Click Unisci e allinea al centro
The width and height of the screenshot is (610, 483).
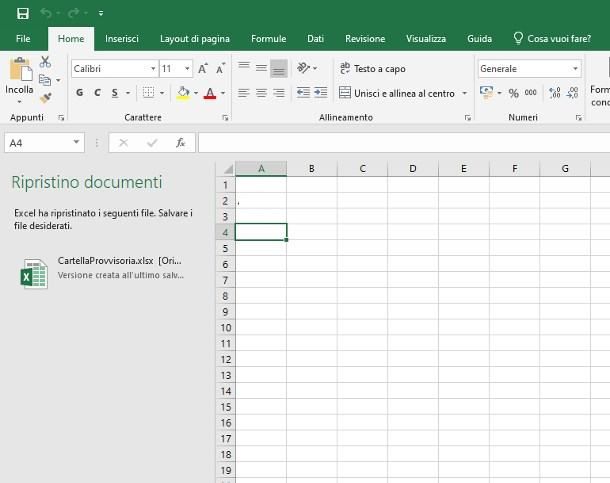point(397,93)
